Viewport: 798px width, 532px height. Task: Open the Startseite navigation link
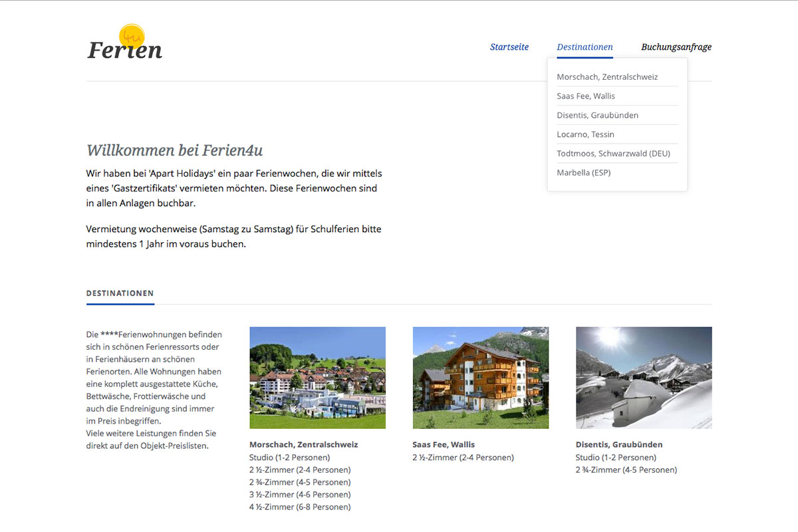(509, 47)
